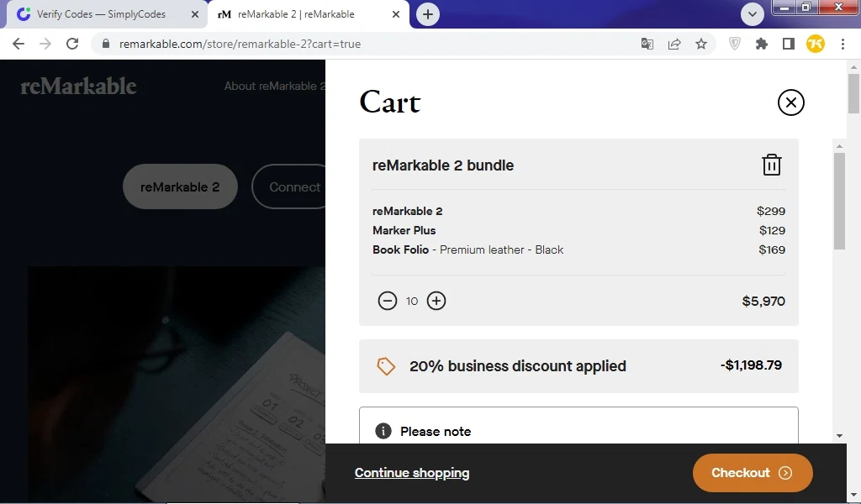The width and height of the screenshot is (861, 504).
Task: Click the -$1,198.79 discount amount
Action: click(751, 365)
